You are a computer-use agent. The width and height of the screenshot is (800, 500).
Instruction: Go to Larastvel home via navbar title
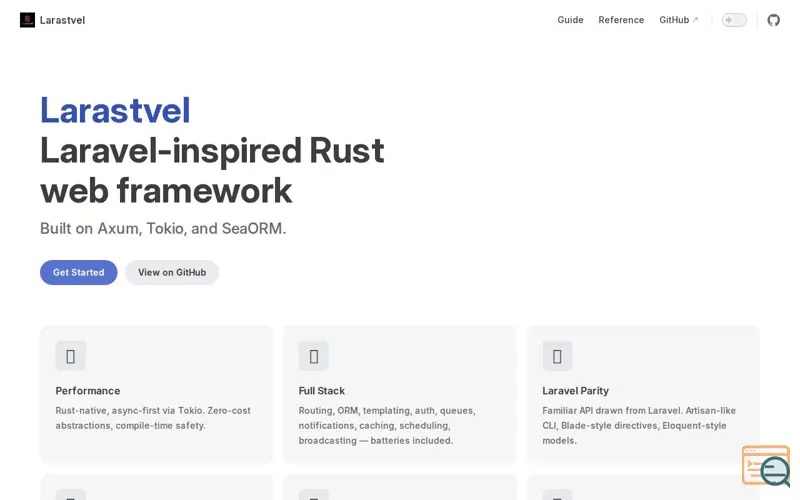point(62,20)
